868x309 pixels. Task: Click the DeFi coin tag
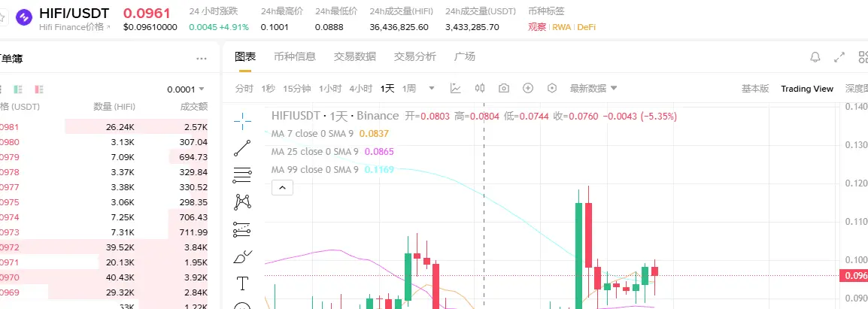(x=586, y=26)
